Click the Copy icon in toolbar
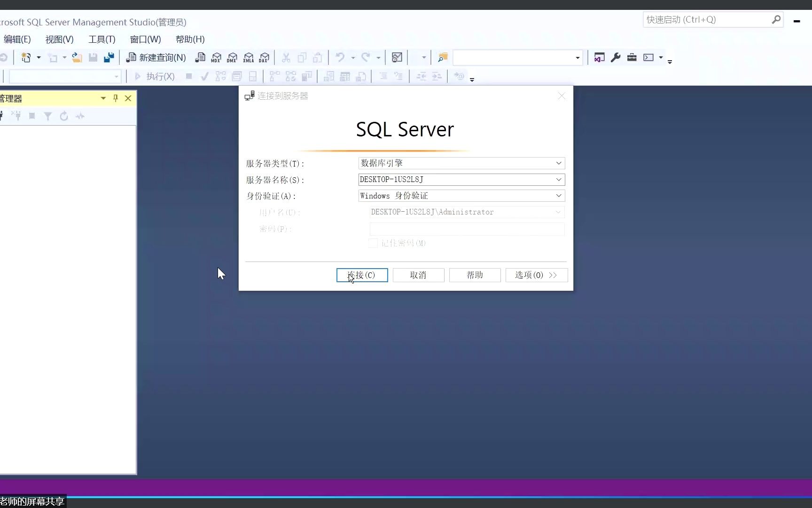The image size is (812, 508). (302, 57)
